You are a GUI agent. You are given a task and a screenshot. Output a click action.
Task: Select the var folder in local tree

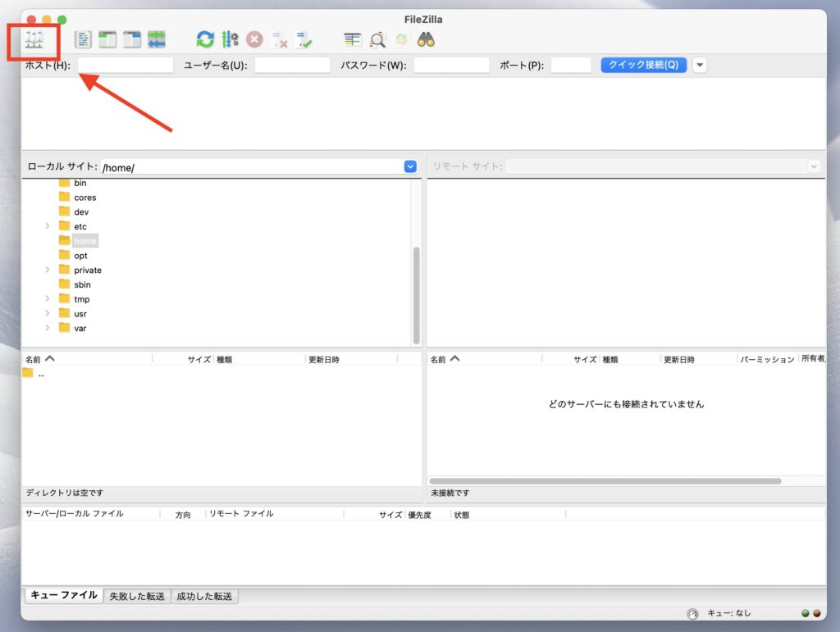(80, 328)
